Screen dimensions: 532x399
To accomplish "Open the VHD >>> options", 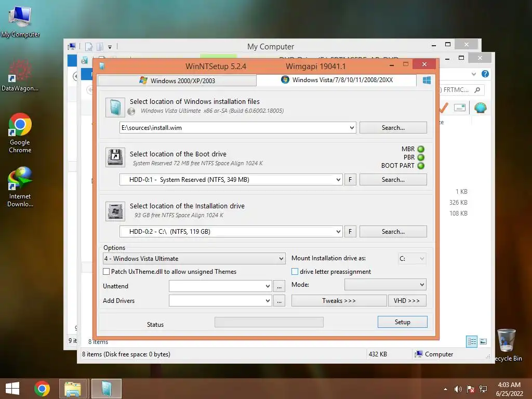I will coord(407,301).
